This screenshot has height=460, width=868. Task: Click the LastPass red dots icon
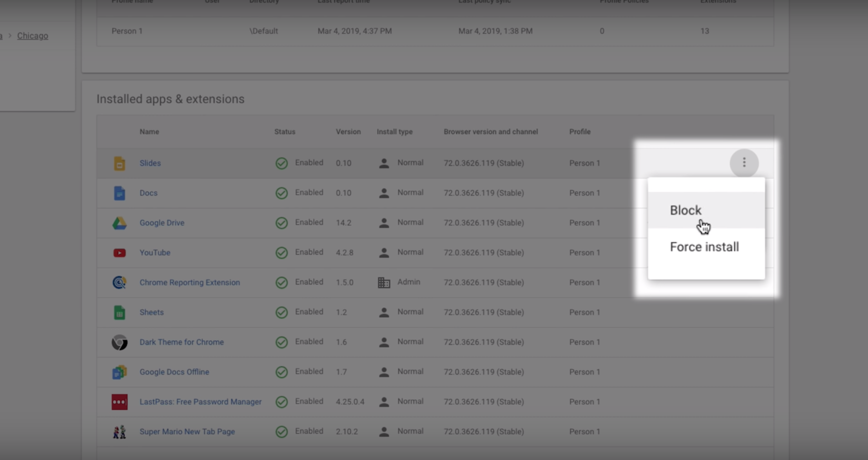coord(119,402)
